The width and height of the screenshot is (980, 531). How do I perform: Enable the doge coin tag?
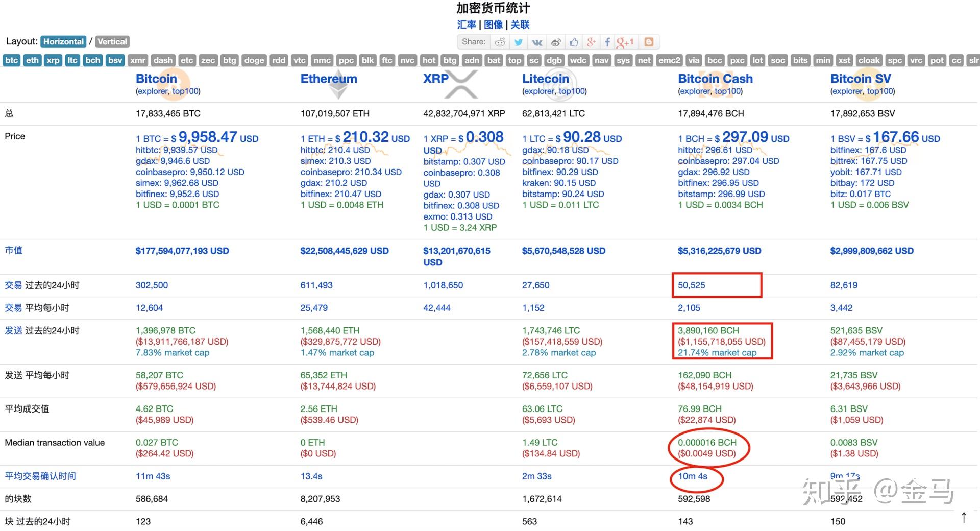(x=254, y=60)
